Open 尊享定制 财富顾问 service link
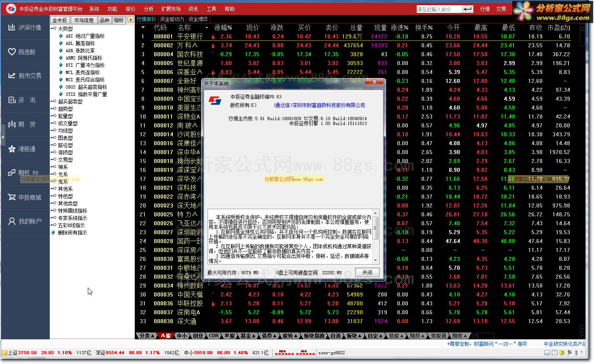594x364 pixels. click(x=487, y=344)
